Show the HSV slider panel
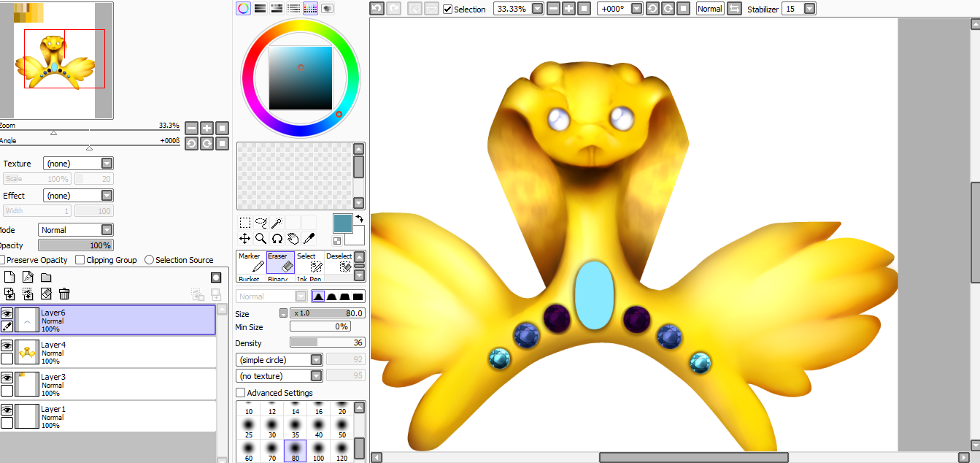The image size is (980, 463). pyautogui.click(x=277, y=8)
